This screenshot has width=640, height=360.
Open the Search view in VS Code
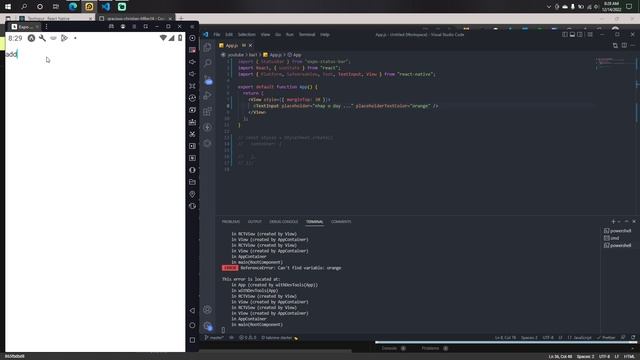click(x=207, y=63)
